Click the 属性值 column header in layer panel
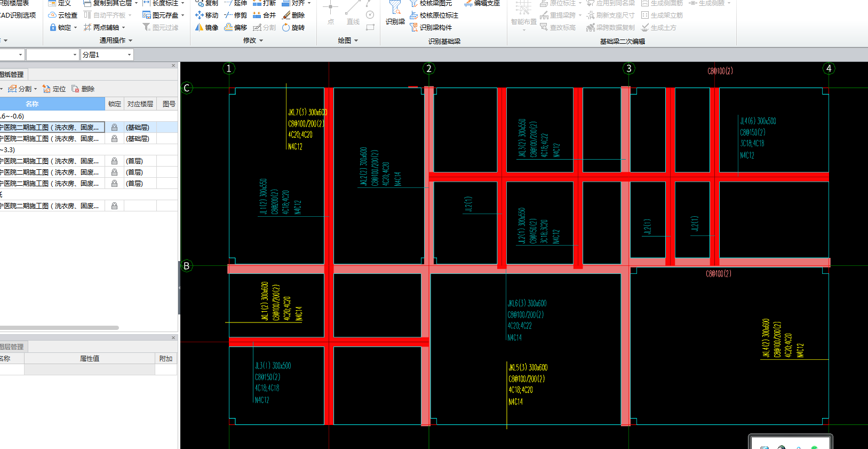This screenshot has height=449, width=868. coord(90,359)
